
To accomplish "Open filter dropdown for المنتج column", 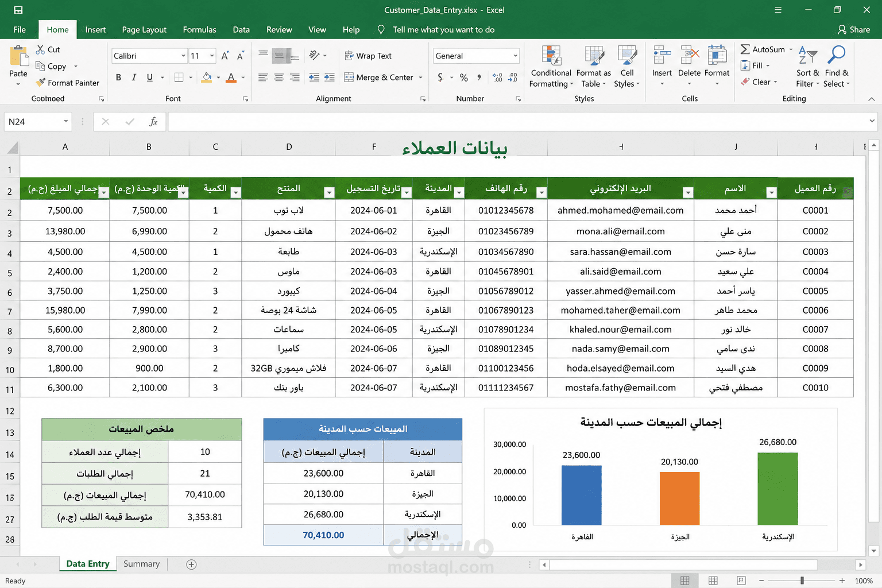I will [329, 192].
